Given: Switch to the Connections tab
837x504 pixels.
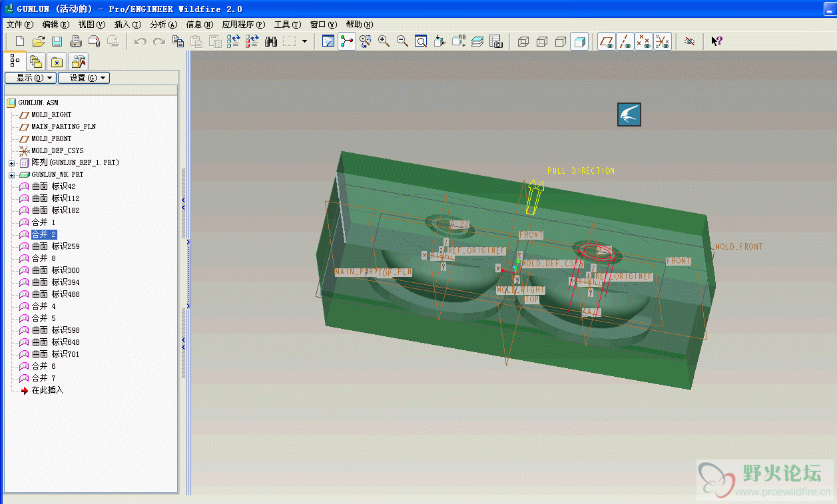Looking at the screenshot, I should click(79, 62).
